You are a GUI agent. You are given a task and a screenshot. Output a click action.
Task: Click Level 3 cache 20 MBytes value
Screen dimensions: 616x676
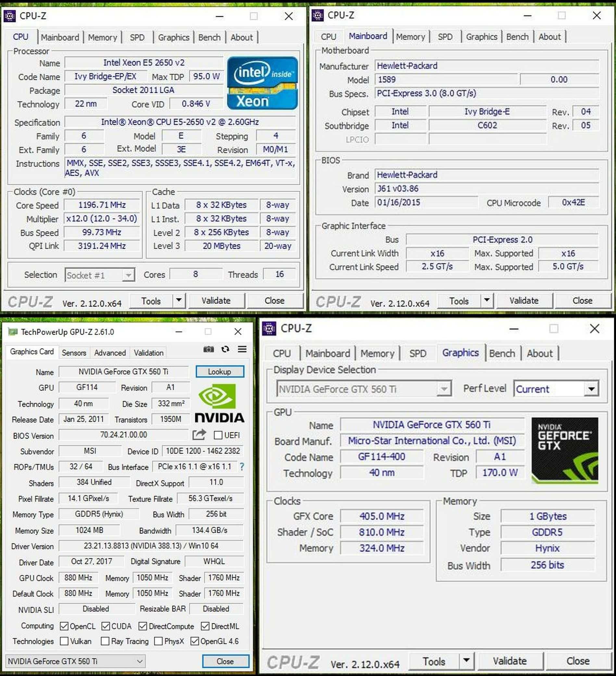(x=221, y=246)
